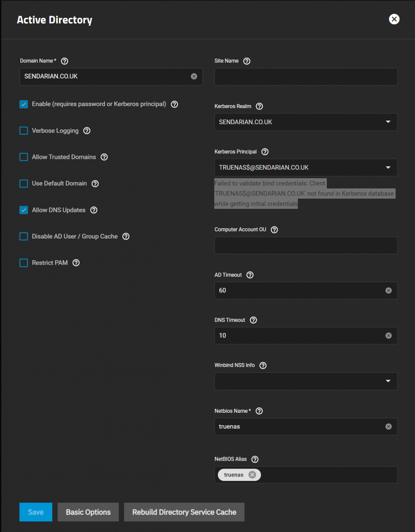Enable Restrict PAM checkbox
The image size is (415, 532).
[24, 263]
